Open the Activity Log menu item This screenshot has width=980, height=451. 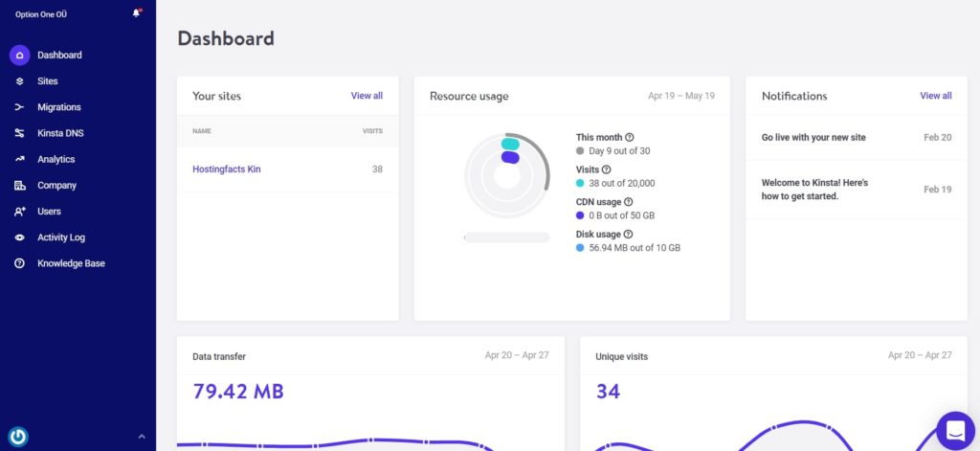tap(61, 237)
